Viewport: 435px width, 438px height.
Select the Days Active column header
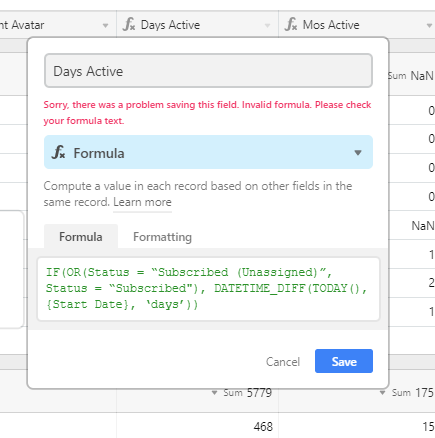click(197, 25)
